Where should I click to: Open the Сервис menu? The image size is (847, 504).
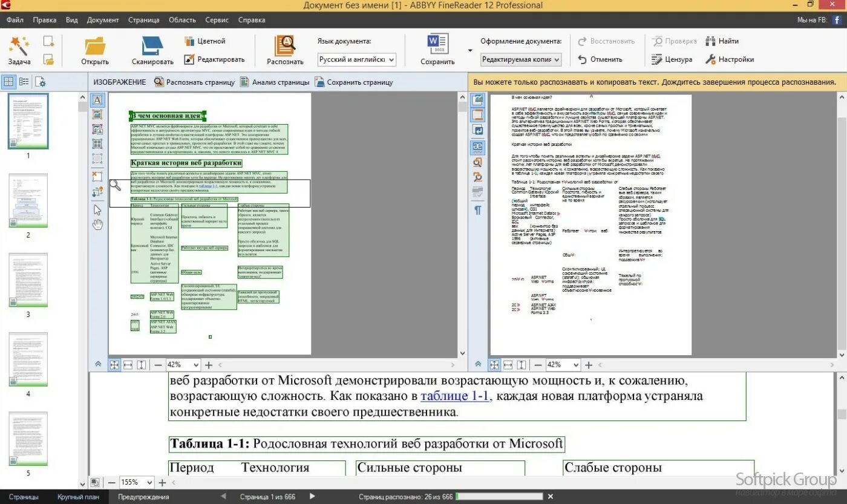tap(217, 20)
